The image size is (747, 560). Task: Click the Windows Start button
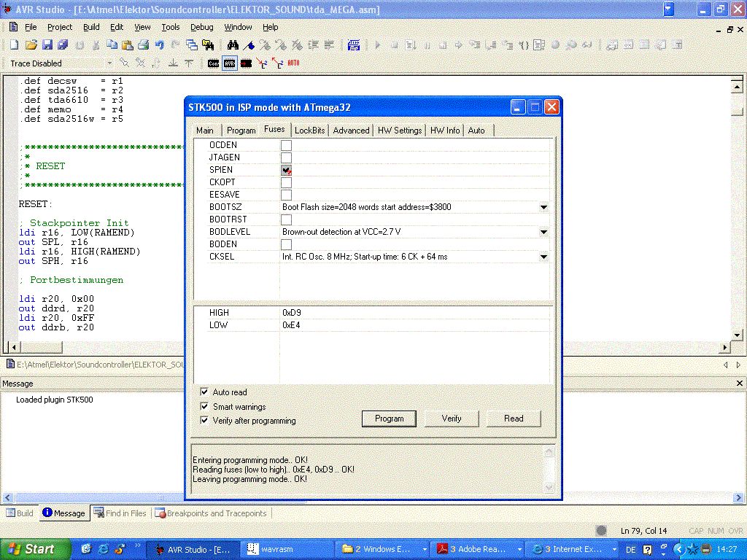(36, 549)
